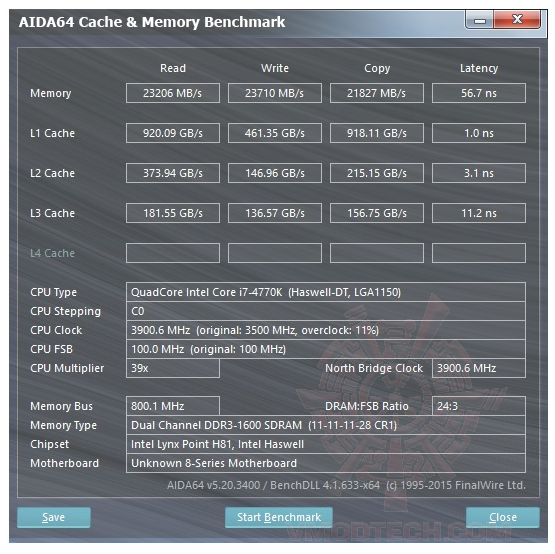Click Start Benchmark button
This screenshot has height=554, width=555.
[279, 517]
